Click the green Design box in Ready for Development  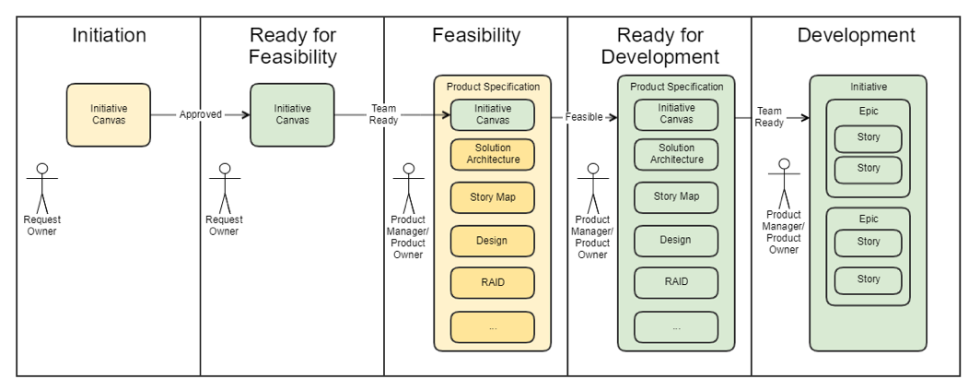click(x=675, y=241)
